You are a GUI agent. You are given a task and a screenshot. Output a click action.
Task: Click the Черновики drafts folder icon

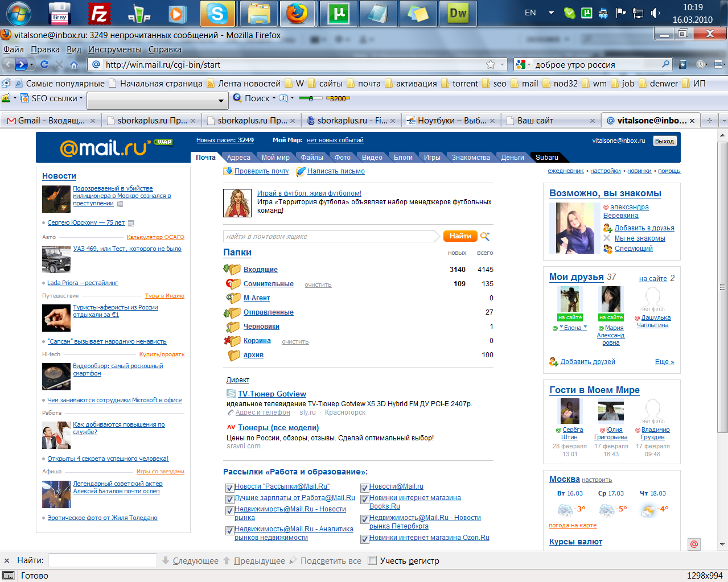(233, 326)
